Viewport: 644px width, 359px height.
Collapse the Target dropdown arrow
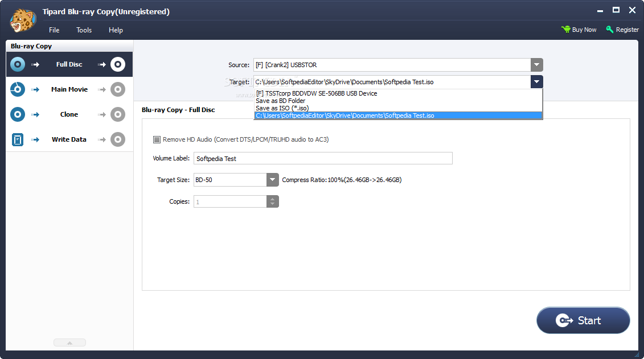coord(537,82)
